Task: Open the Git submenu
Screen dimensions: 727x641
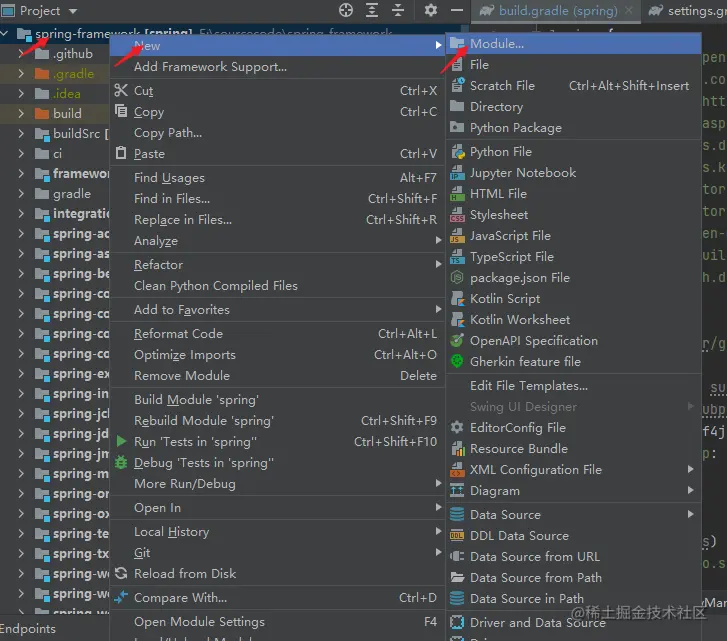Action: (x=277, y=552)
